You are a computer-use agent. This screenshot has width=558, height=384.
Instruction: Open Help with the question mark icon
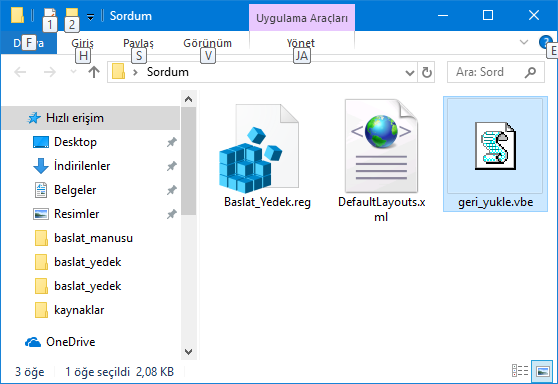pyautogui.click(x=545, y=42)
